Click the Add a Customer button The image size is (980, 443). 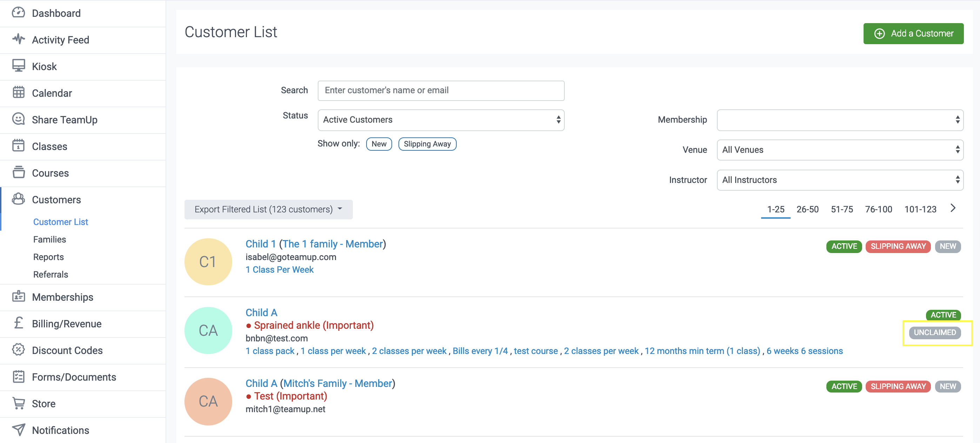[x=913, y=33]
